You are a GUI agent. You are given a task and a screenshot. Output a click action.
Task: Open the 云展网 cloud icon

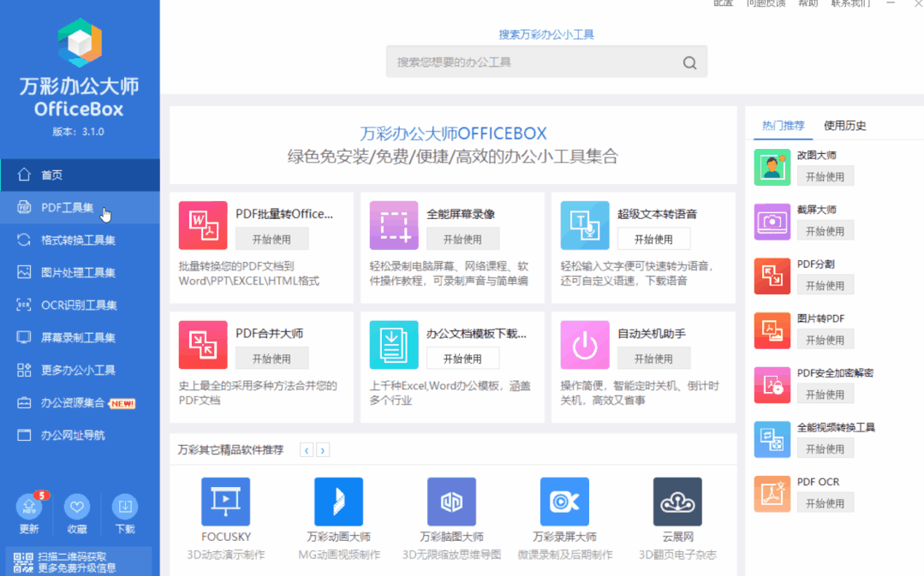(677, 502)
